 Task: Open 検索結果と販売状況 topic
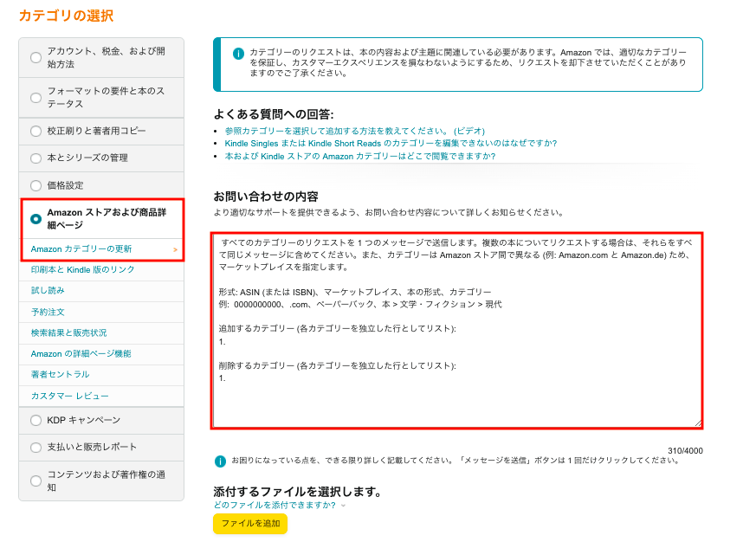click(x=69, y=332)
